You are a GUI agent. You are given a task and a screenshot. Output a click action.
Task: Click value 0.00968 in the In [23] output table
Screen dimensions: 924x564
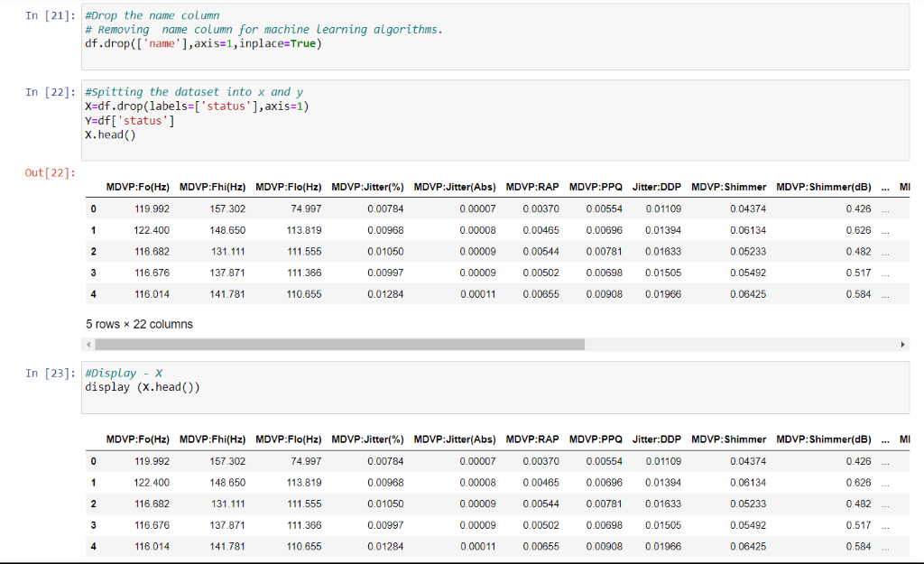coord(385,483)
